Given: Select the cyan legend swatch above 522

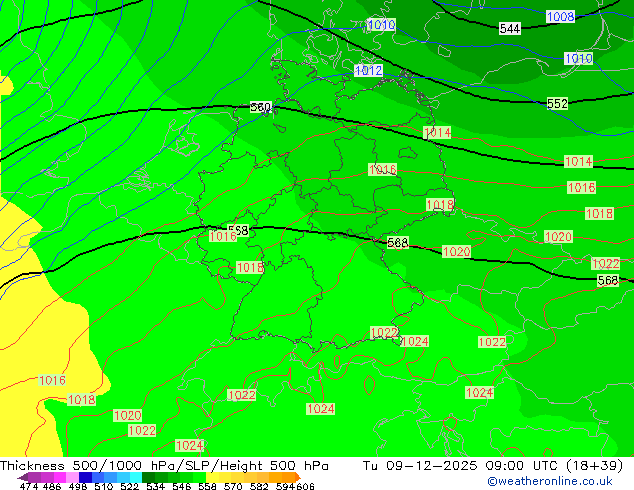Looking at the screenshot, I should (136, 477).
